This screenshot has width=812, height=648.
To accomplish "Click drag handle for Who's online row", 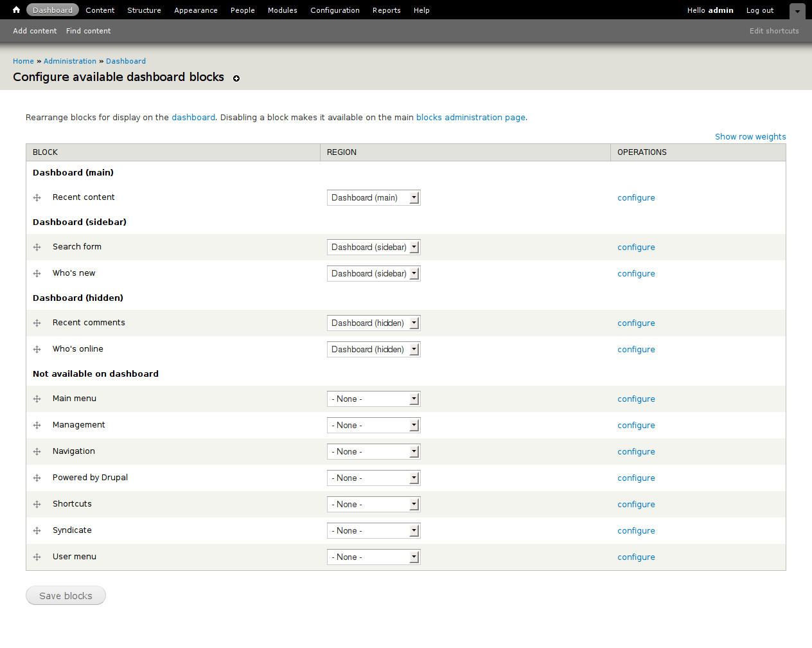I will (x=37, y=350).
